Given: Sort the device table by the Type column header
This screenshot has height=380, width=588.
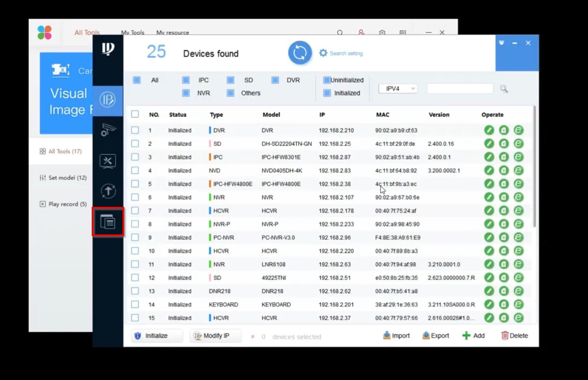Looking at the screenshot, I should (216, 115).
